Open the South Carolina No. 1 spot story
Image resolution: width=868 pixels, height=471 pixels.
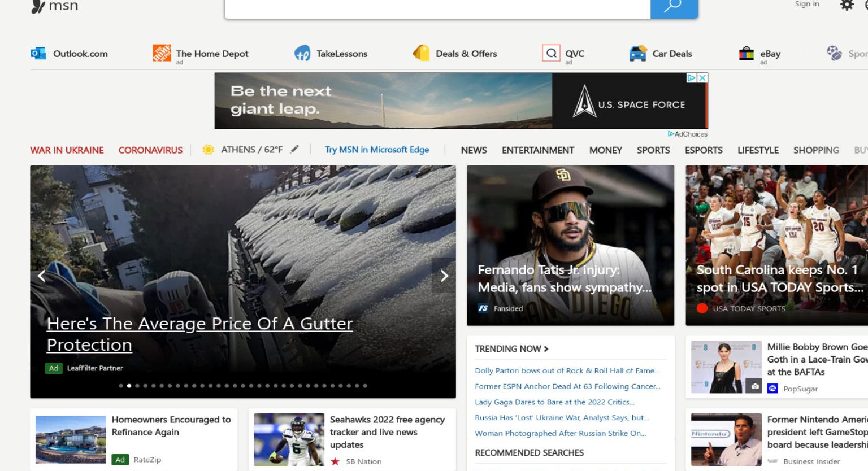coord(776,245)
